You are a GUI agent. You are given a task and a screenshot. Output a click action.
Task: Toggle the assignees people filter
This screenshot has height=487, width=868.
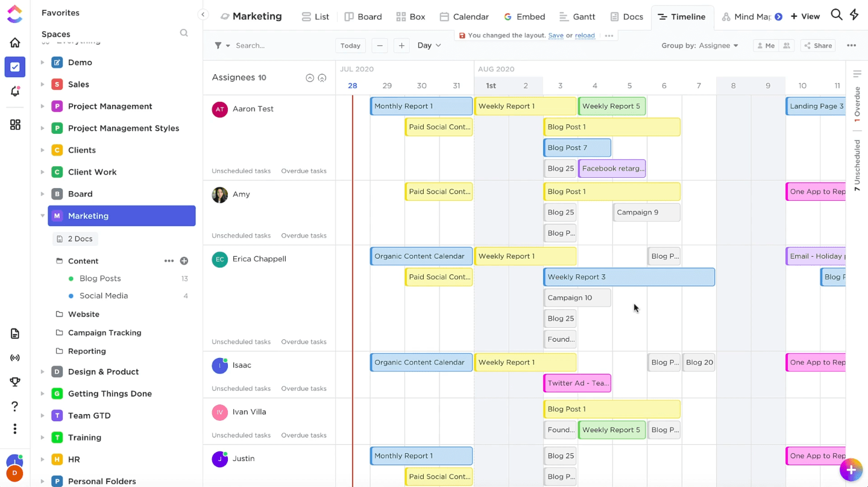pyautogui.click(x=786, y=46)
